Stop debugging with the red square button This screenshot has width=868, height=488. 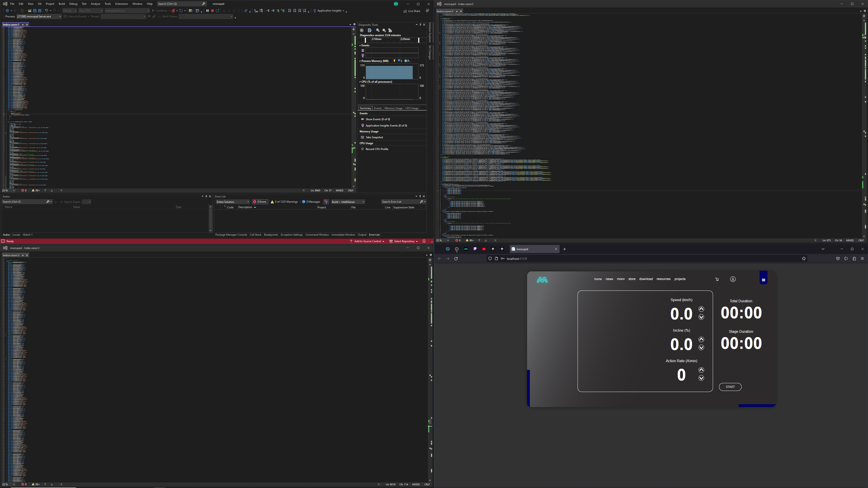pos(212,11)
